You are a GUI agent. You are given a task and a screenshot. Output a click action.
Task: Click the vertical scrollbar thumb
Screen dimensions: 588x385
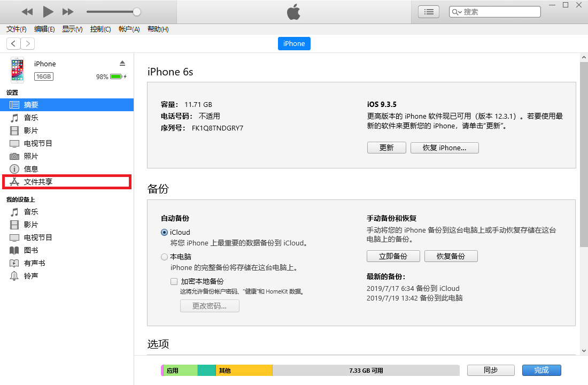coord(584,155)
